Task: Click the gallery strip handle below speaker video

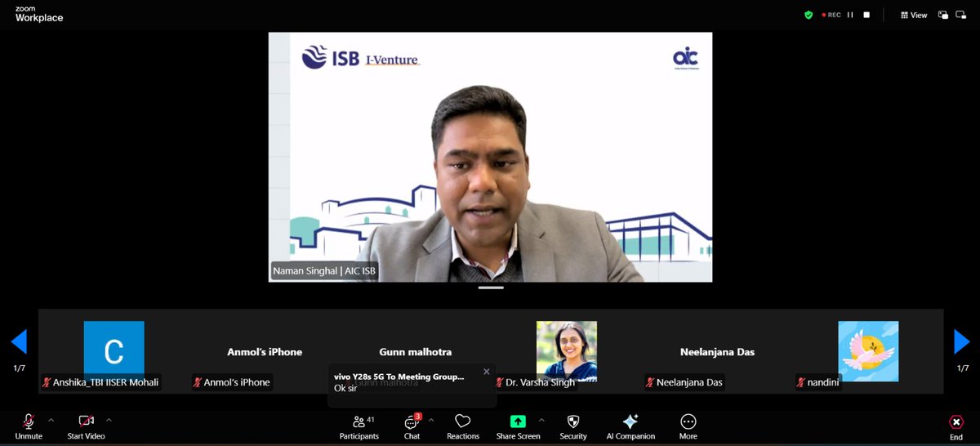Action: tap(490, 288)
